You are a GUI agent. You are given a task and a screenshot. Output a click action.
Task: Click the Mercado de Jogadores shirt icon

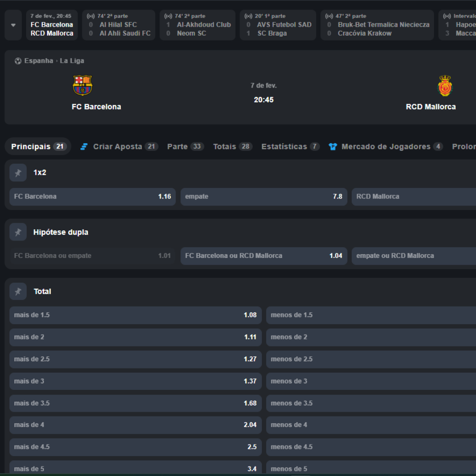333,147
